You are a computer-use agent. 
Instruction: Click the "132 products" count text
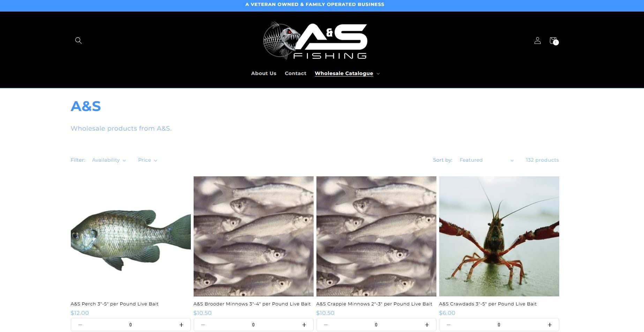coord(542,160)
